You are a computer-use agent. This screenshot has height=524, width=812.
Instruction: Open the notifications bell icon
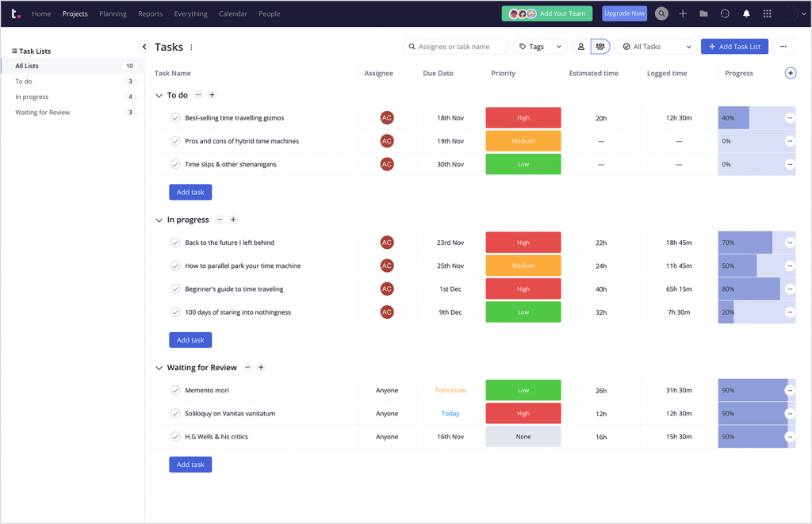point(744,13)
